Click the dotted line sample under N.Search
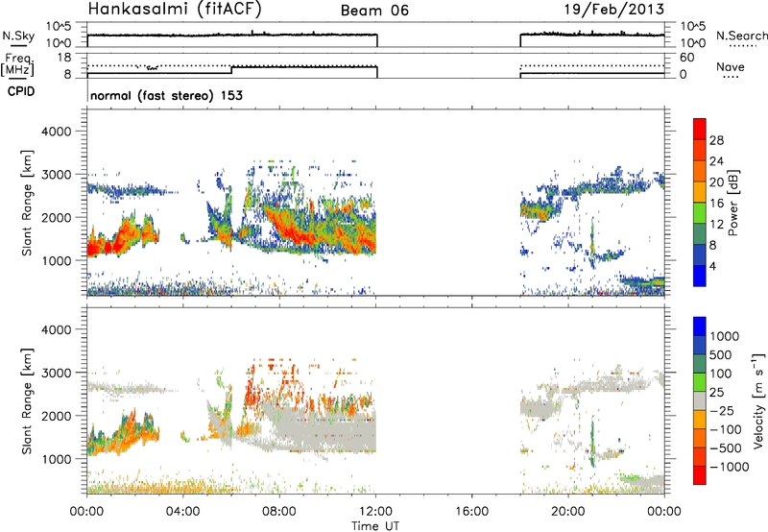 click(743, 46)
